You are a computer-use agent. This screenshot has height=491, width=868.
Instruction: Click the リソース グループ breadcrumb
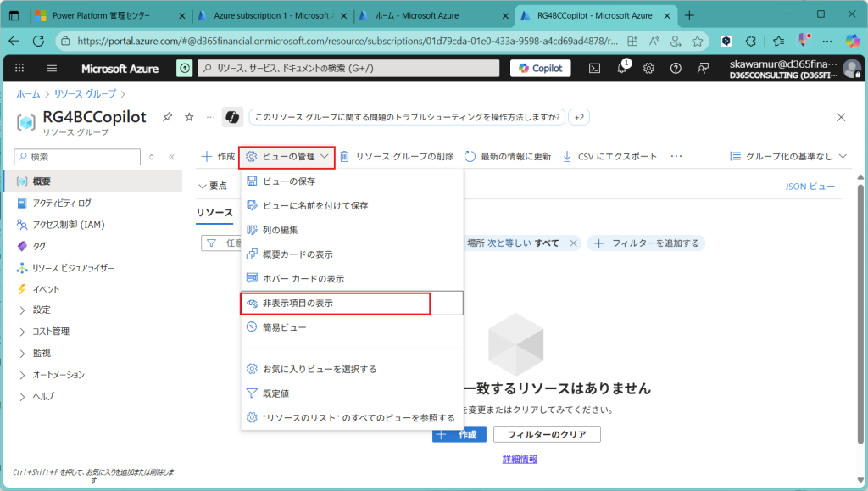86,93
